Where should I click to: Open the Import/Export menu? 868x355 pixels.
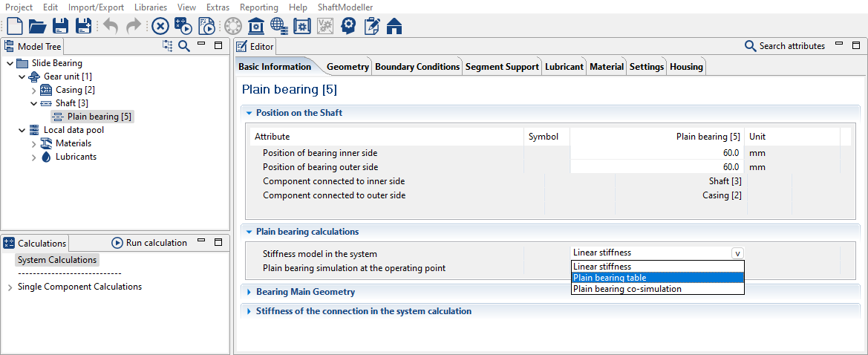click(x=96, y=7)
